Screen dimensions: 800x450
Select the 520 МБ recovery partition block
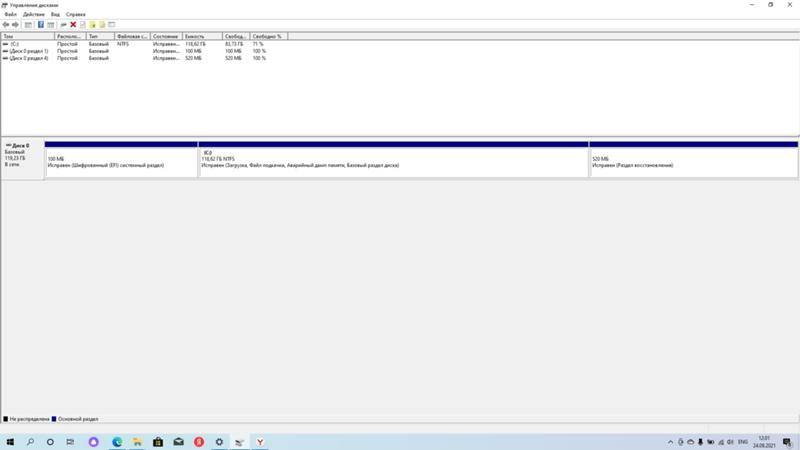[693, 160]
